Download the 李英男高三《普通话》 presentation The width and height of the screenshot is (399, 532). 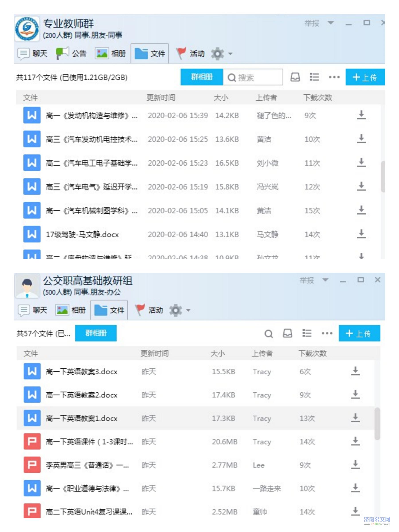[355, 465]
